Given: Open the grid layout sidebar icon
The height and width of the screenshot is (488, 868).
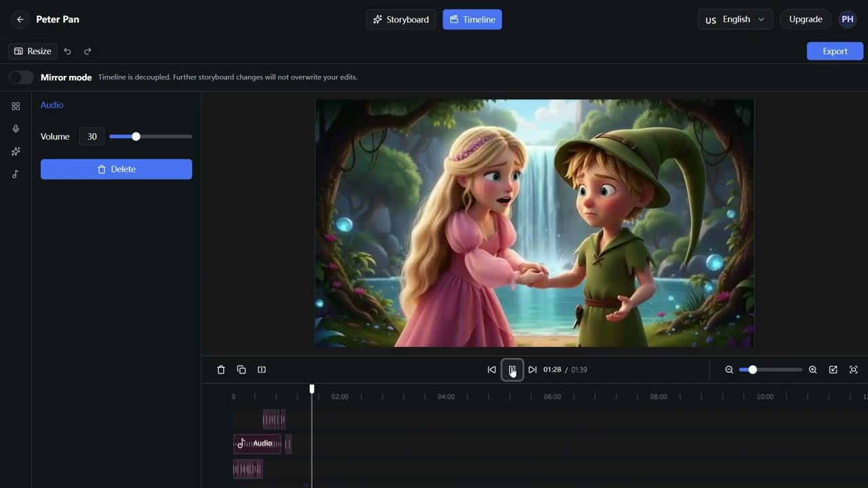Looking at the screenshot, I should (x=16, y=106).
